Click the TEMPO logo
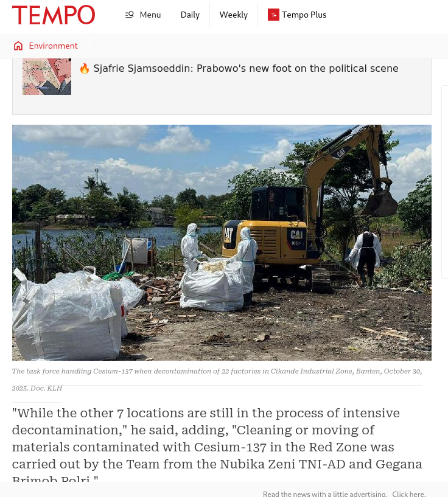The width and height of the screenshot is (448, 497). [x=54, y=15]
